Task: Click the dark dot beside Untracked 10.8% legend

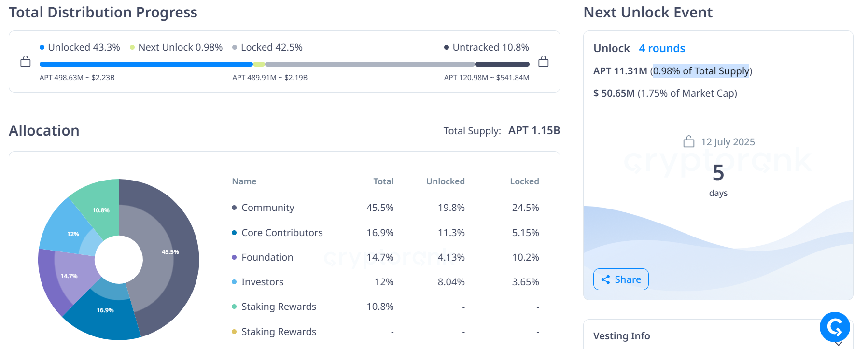Action: click(447, 47)
